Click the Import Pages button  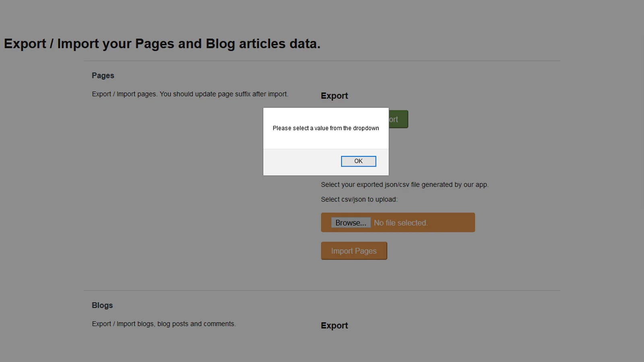click(354, 251)
